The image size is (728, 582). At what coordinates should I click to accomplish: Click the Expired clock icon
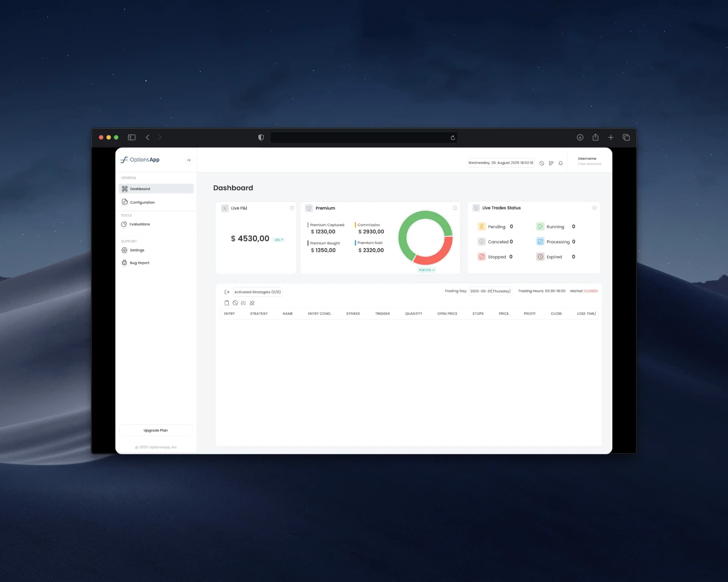[x=540, y=257]
